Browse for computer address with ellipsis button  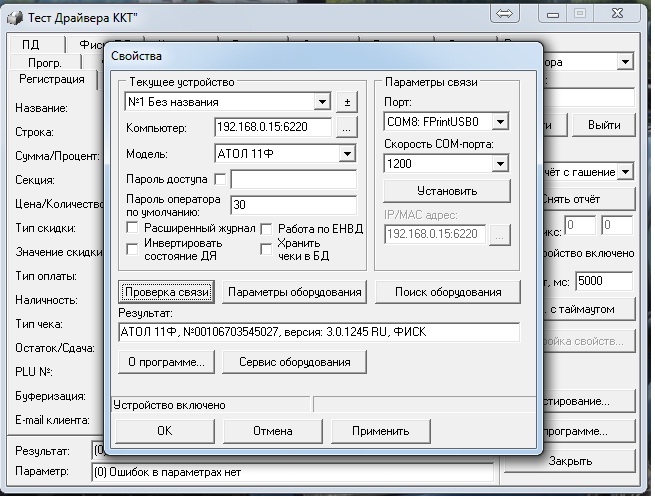[346, 127]
